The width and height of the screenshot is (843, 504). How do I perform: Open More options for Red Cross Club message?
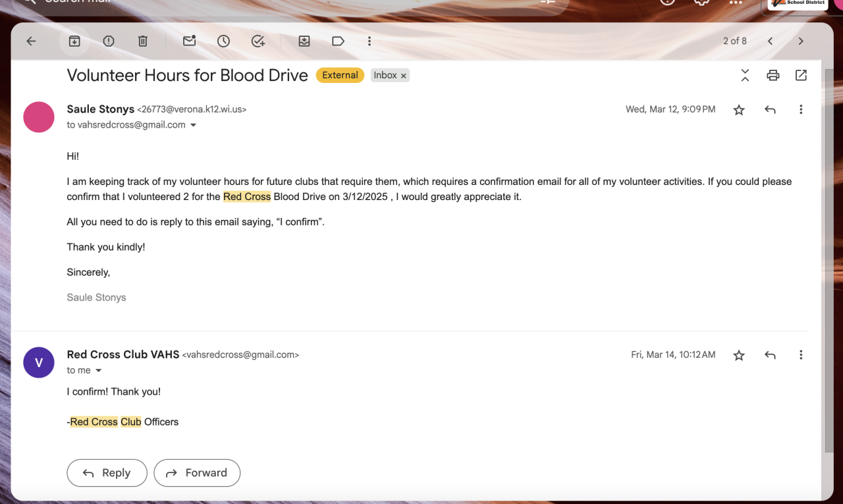click(x=801, y=355)
